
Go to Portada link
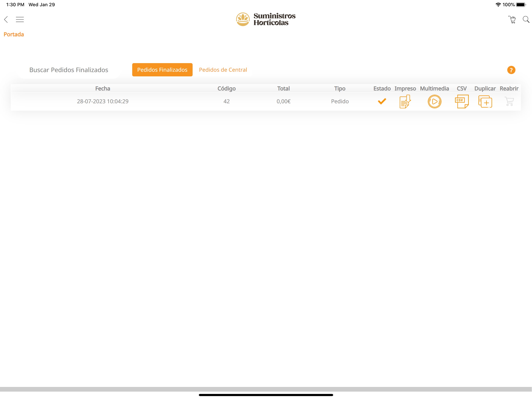click(14, 34)
